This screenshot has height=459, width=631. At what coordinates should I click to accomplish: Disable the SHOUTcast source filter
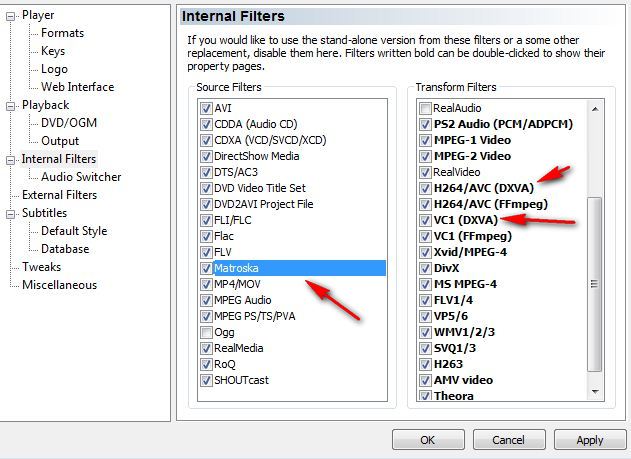206,380
